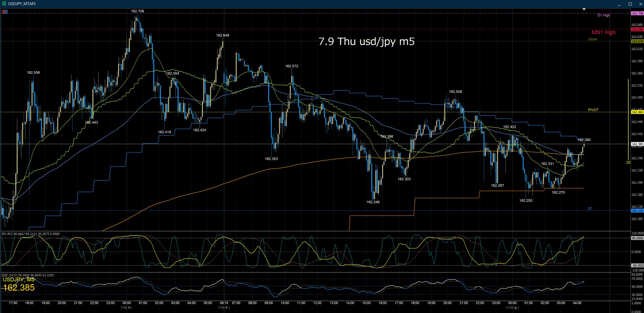
Task: Click the green candlestick chart window icon
Action: coord(4,4)
